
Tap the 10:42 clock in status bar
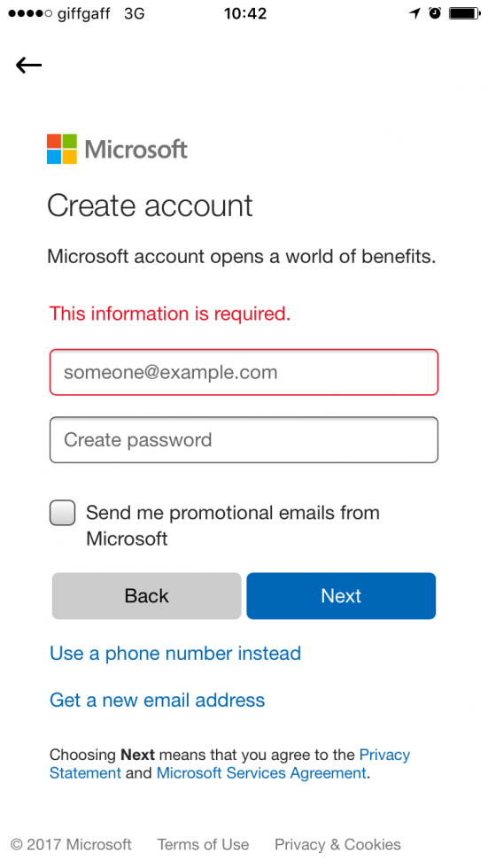245,13
